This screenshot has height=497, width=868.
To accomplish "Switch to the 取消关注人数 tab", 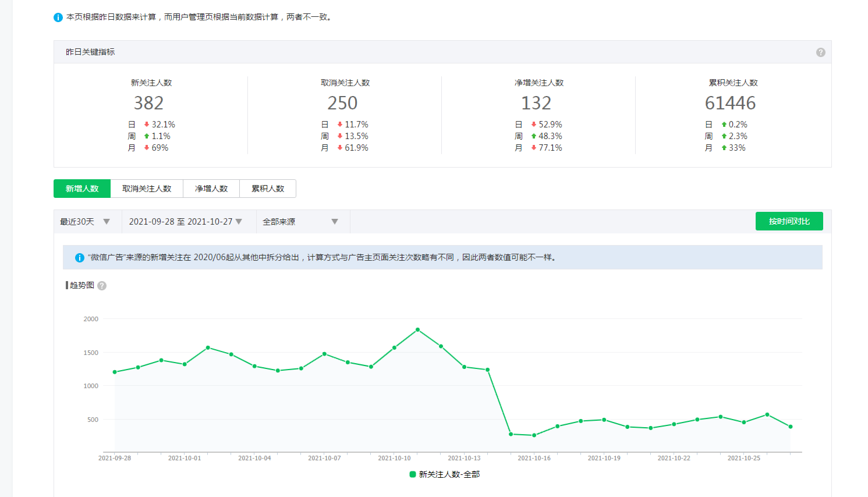I will coord(147,189).
